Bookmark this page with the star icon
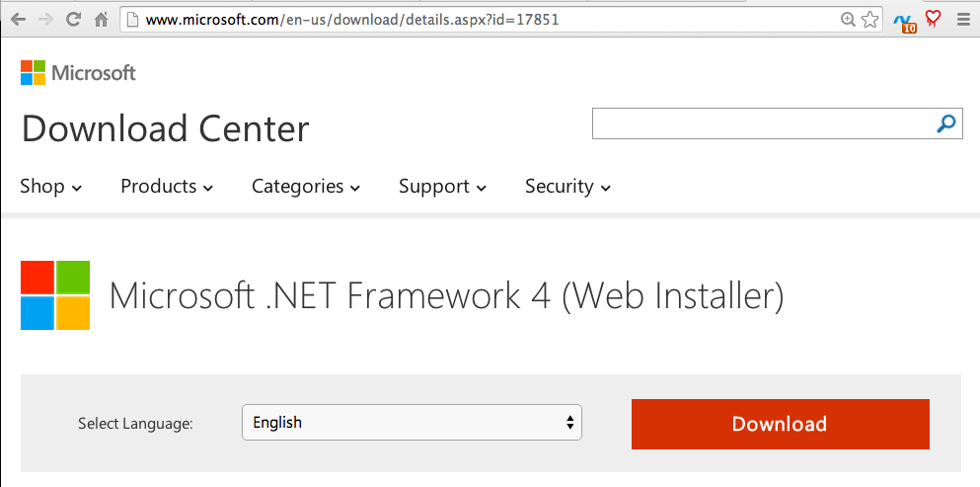980x487 pixels. (869, 19)
